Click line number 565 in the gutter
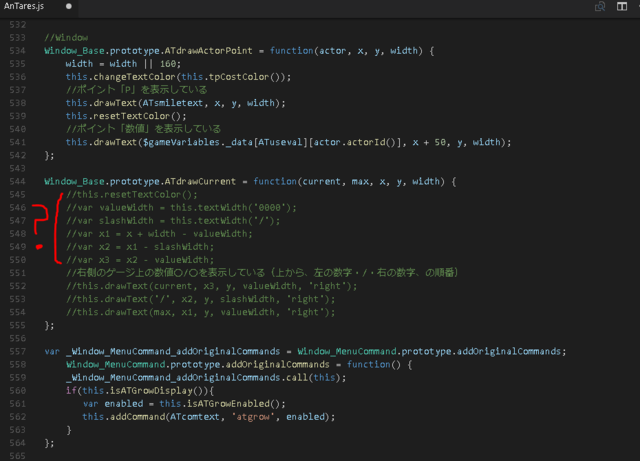640x461 pixels. pos(18,456)
